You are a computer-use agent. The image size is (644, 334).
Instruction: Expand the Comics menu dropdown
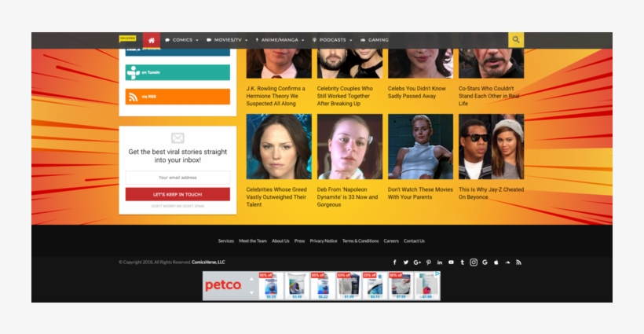tap(181, 40)
